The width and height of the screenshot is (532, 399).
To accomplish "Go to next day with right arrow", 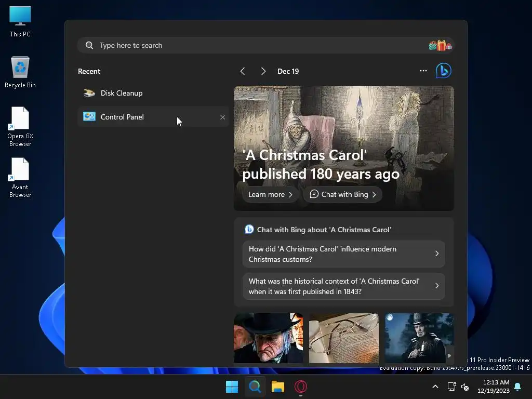I will coord(263,71).
